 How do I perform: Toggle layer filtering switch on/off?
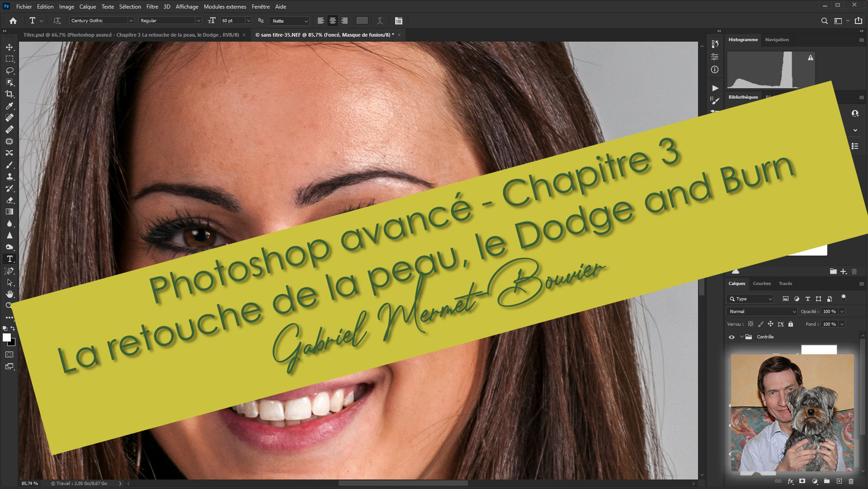pyautogui.click(x=843, y=298)
